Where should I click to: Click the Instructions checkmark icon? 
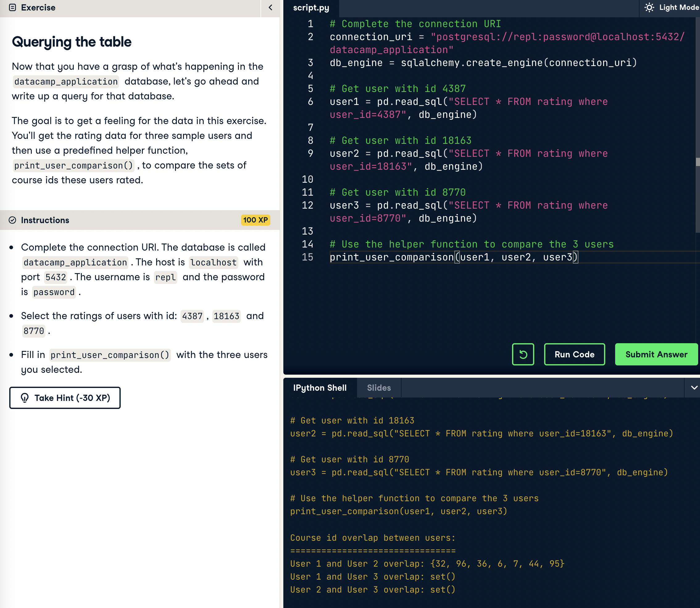[13, 220]
